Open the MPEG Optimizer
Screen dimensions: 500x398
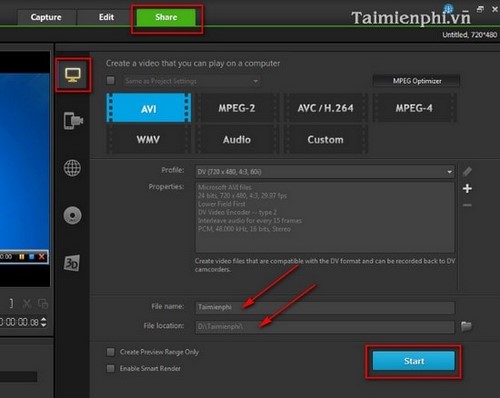point(416,81)
